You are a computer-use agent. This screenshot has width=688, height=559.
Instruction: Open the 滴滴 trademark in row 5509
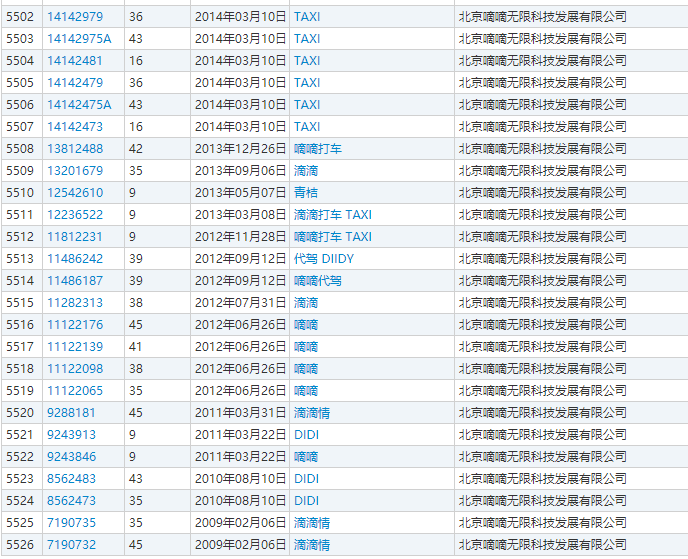click(306, 171)
